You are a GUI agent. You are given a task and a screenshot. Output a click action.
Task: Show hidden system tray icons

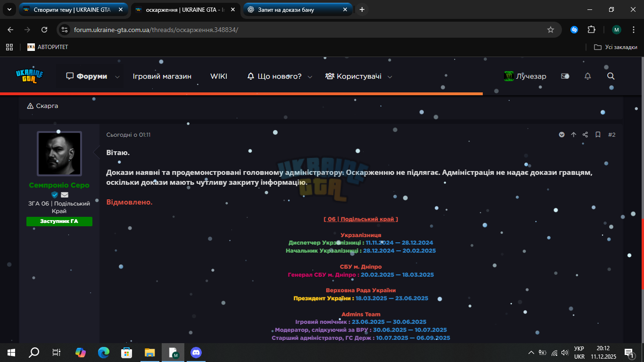coord(531,352)
